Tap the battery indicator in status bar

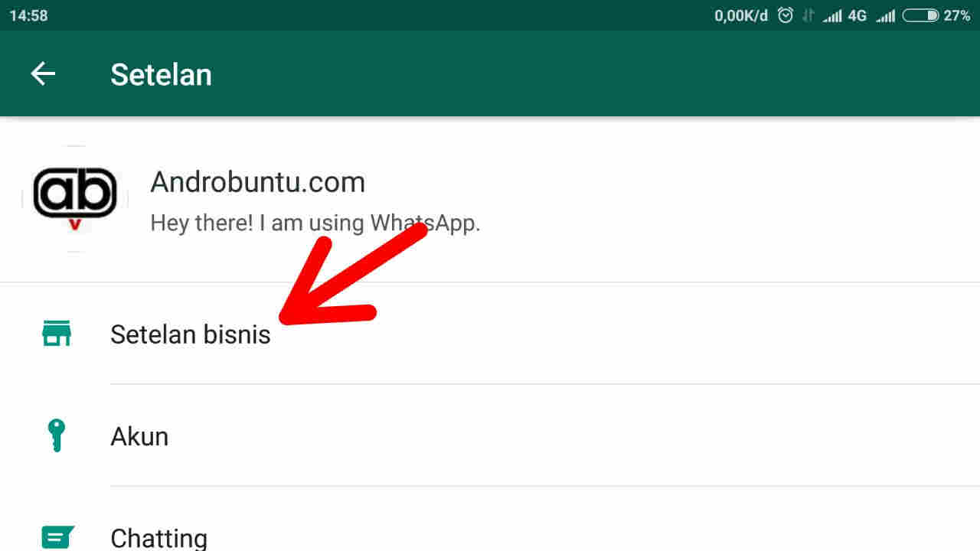[921, 15]
